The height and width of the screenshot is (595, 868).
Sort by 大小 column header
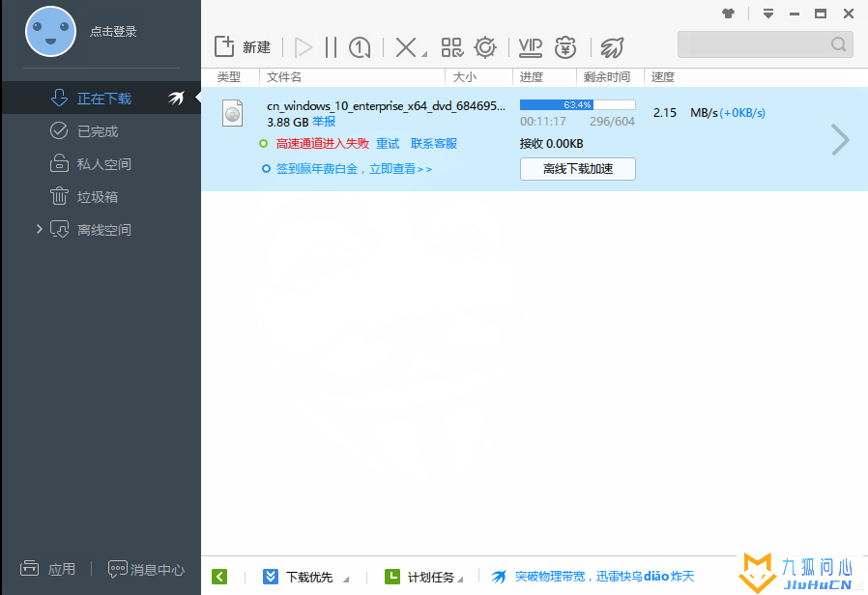(x=464, y=77)
